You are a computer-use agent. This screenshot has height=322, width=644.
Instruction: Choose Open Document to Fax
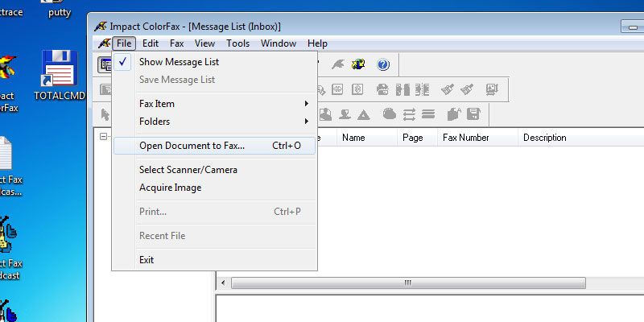coord(192,146)
